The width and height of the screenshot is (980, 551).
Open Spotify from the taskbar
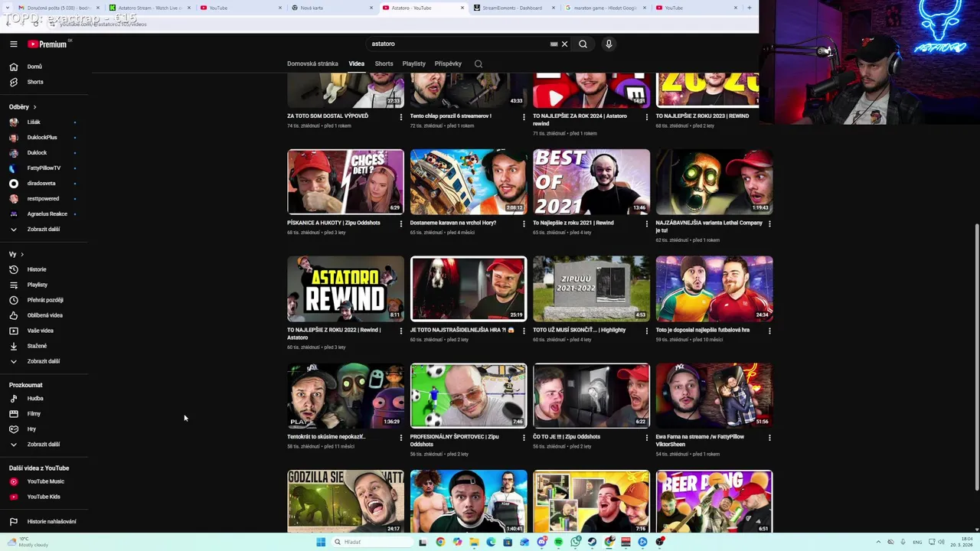click(558, 542)
